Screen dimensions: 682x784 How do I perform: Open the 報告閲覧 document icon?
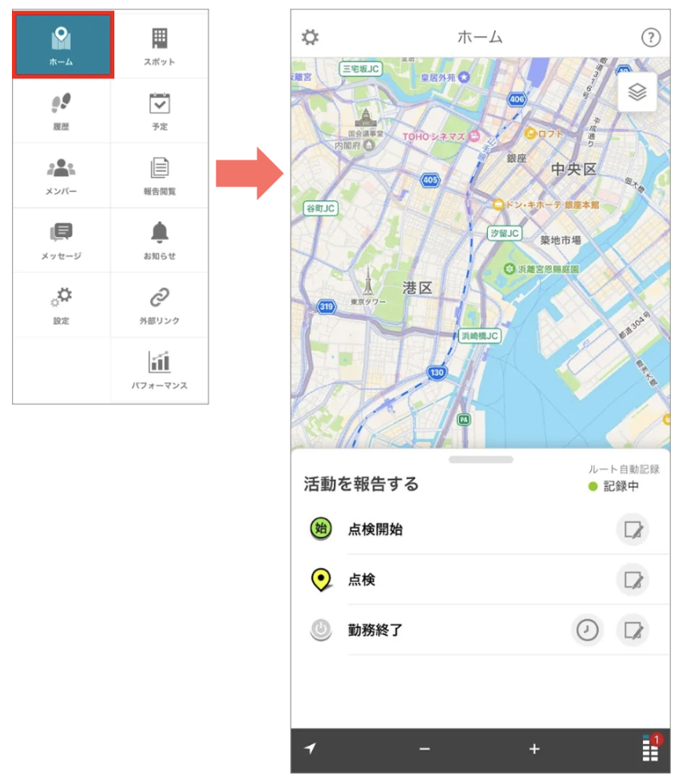160,168
